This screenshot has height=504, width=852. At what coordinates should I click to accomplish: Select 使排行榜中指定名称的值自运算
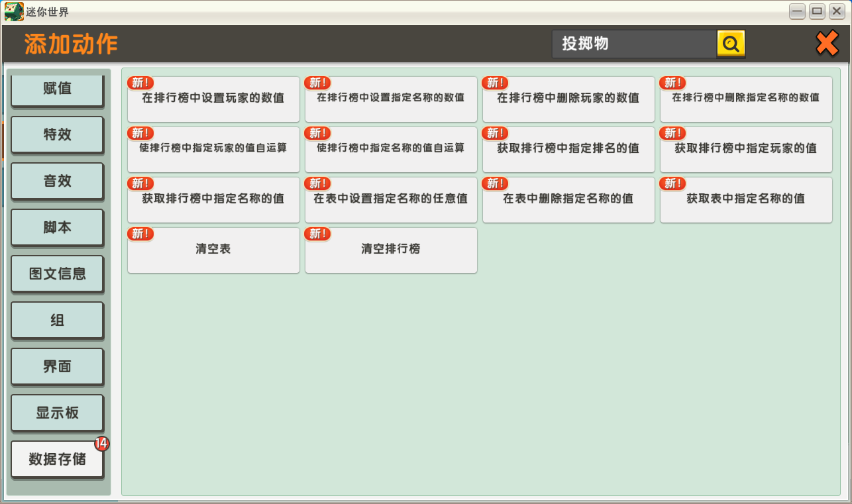[x=391, y=150]
